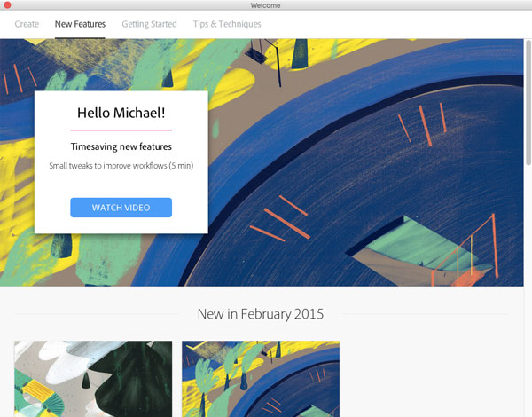532x417 pixels.
Task: Click the 'New in February 2015' heading
Action: click(261, 314)
